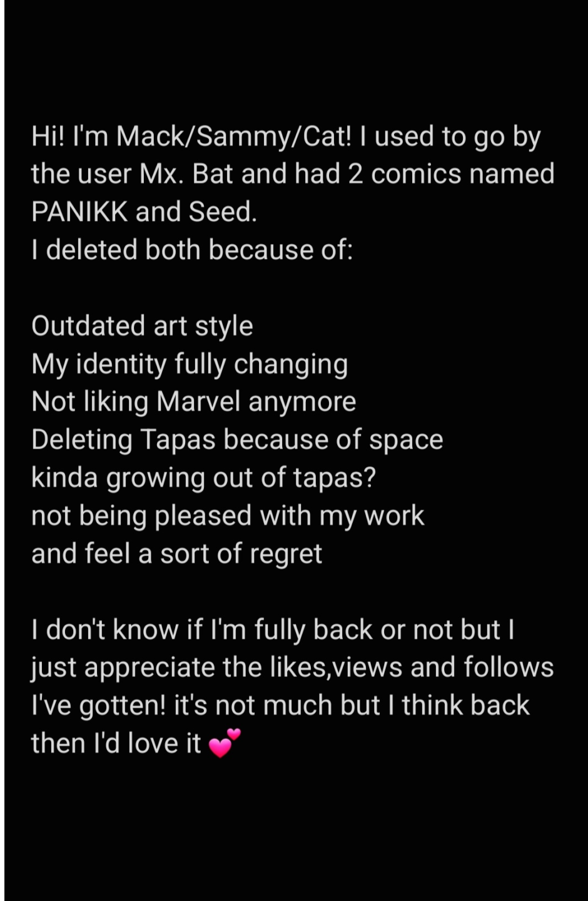
Task: Select the line 'My identity fully changing'
Action: tap(190, 365)
